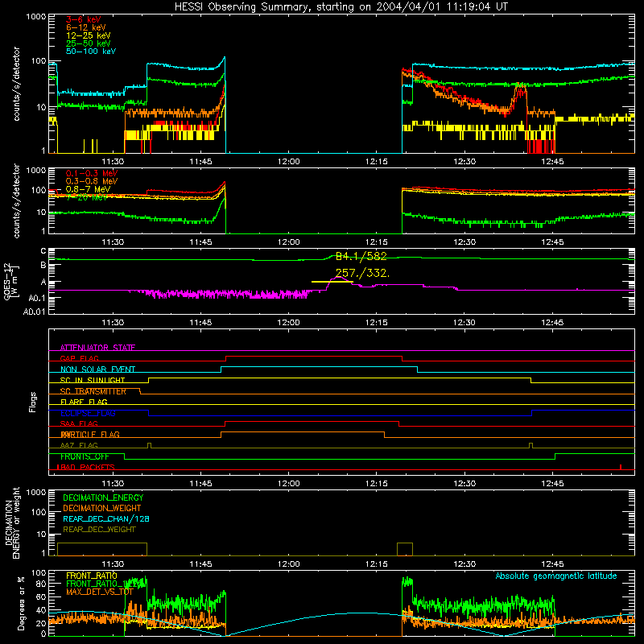Select the cyan 50-100 keV legend label
This screenshot has height=644, width=644.
[91, 52]
